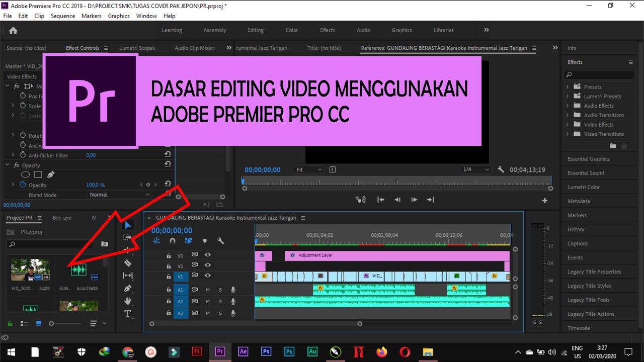The width and height of the screenshot is (644, 362).
Task: Expand the Audio Effects folder
Action: [568, 106]
